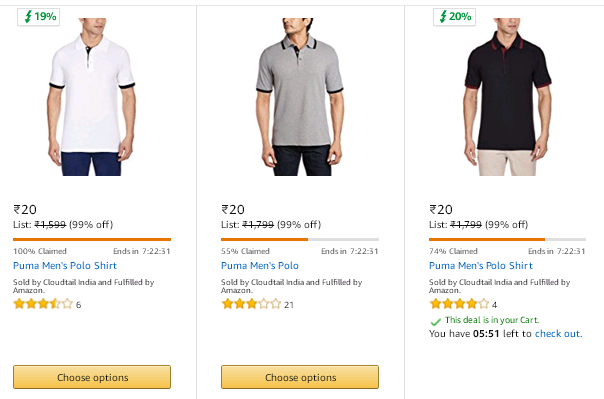Click the 74% Claimed progress bar
Screen dimensions: 604x399
click(508, 240)
